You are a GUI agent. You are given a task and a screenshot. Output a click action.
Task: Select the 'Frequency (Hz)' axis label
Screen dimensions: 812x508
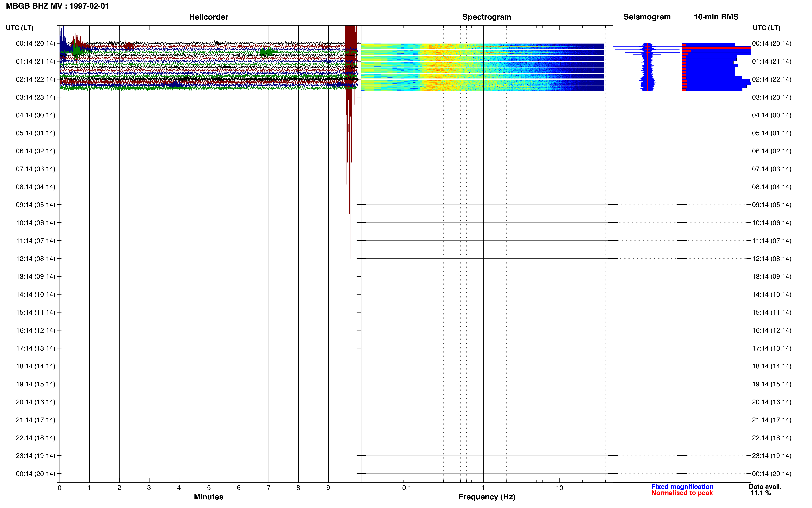coord(487,497)
